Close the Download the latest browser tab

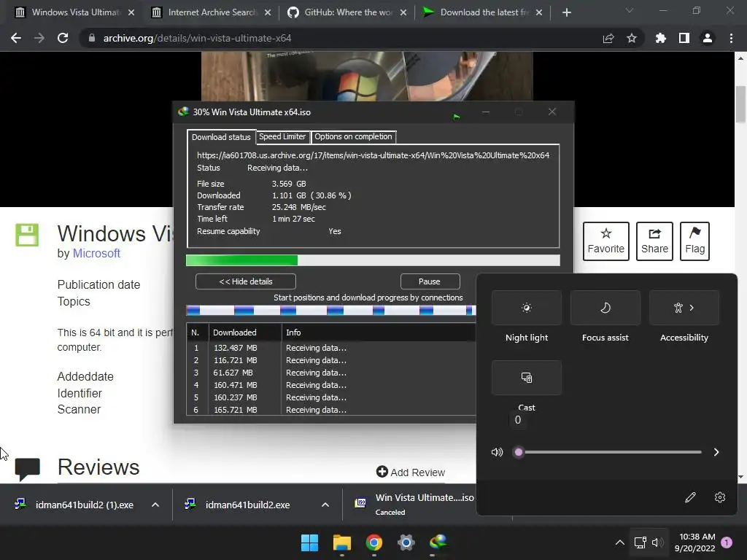(x=539, y=12)
